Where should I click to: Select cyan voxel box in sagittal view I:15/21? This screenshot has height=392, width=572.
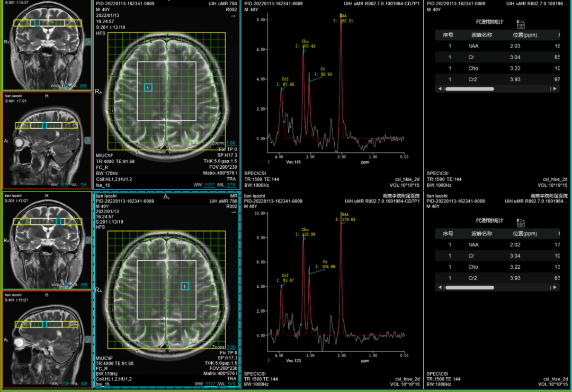[x=44, y=324]
